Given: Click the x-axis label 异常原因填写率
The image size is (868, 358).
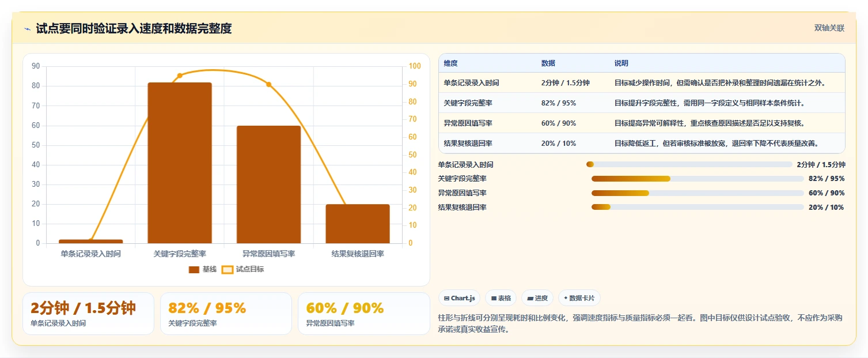Looking at the screenshot, I should (x=268, y=254).
